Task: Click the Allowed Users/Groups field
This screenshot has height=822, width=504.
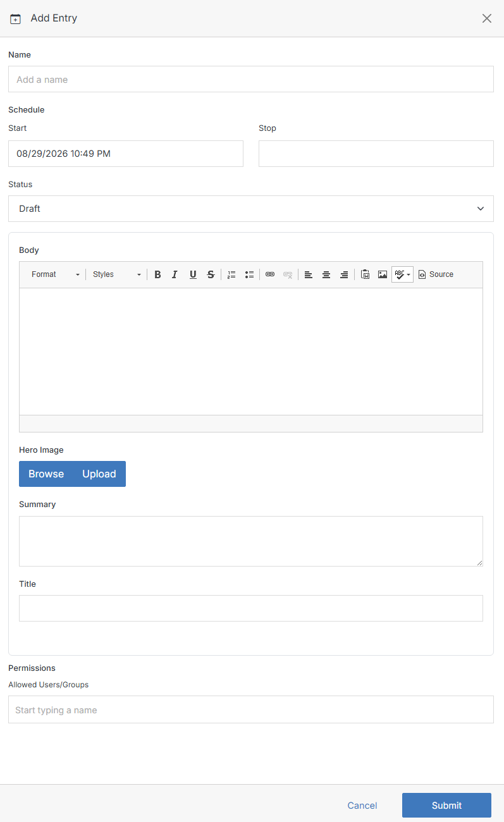Action: click(251, 709)
